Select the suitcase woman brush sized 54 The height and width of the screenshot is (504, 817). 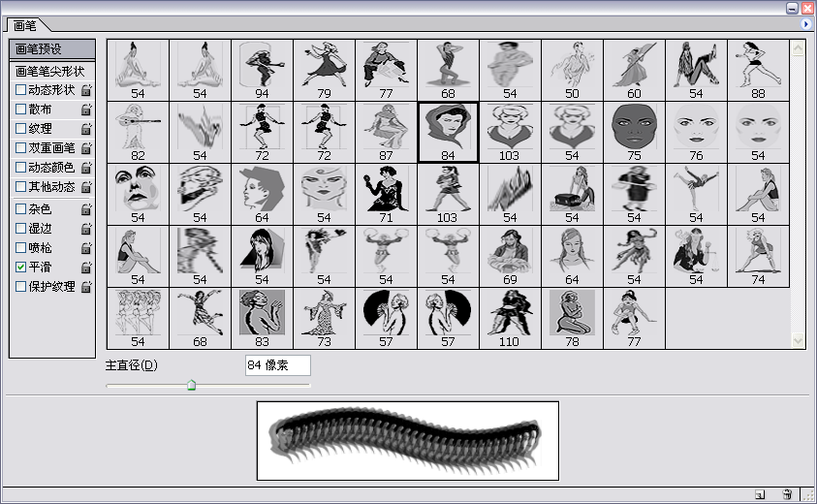coord(572,195)
